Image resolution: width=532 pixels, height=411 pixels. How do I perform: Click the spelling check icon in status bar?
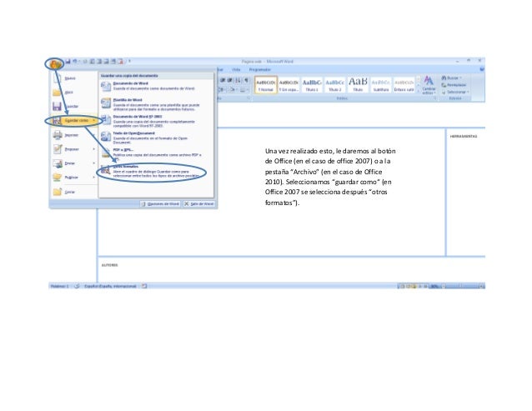[x=77, y=286]
